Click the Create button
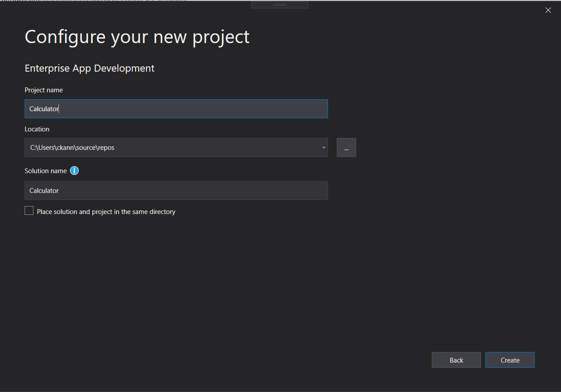Image resolution: width=561 pixels, height=392 pixels. (x=510, y=359)
